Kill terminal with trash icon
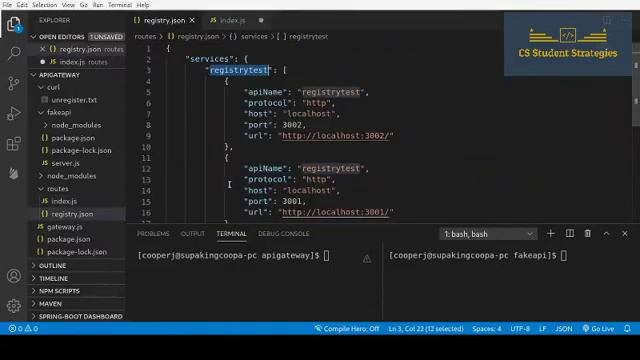 (588, 233)
